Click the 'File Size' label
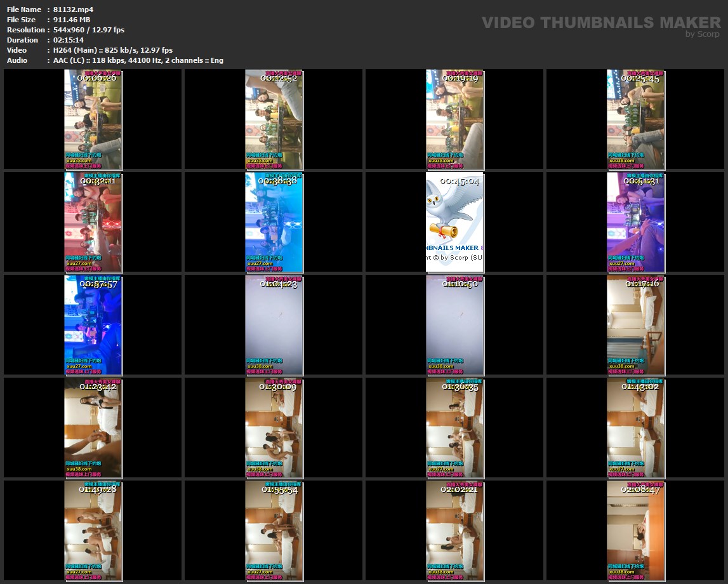The width and height of the screenshot is (728, 584). click(x=22, y=20)
